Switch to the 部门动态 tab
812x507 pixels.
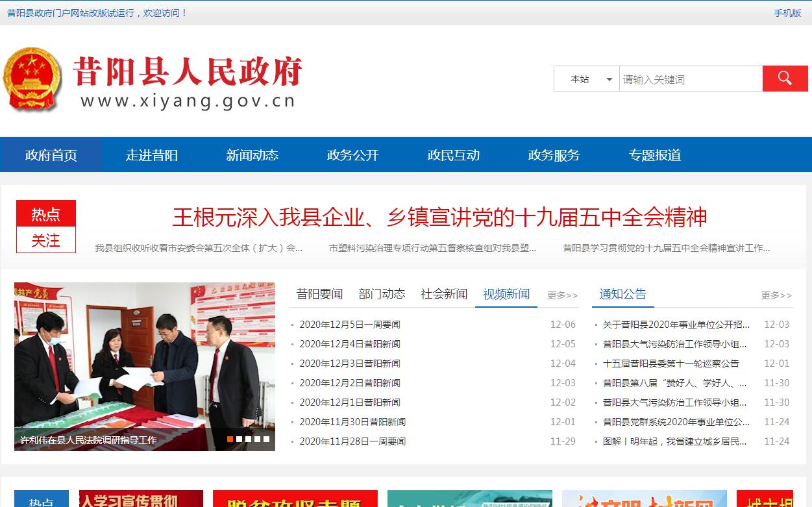(x=382, y=293)
